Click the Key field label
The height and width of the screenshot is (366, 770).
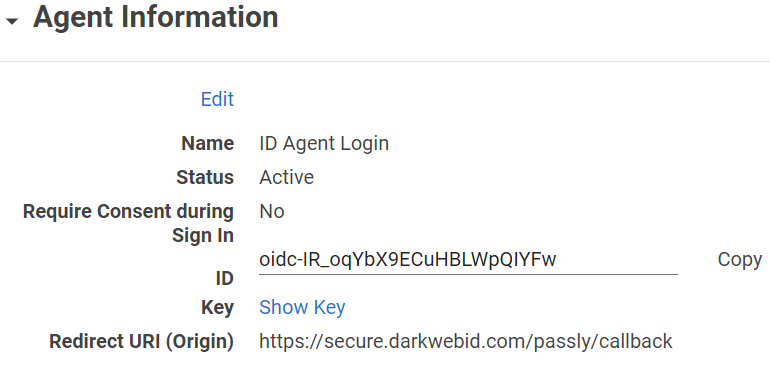click(x=218, y=308)
